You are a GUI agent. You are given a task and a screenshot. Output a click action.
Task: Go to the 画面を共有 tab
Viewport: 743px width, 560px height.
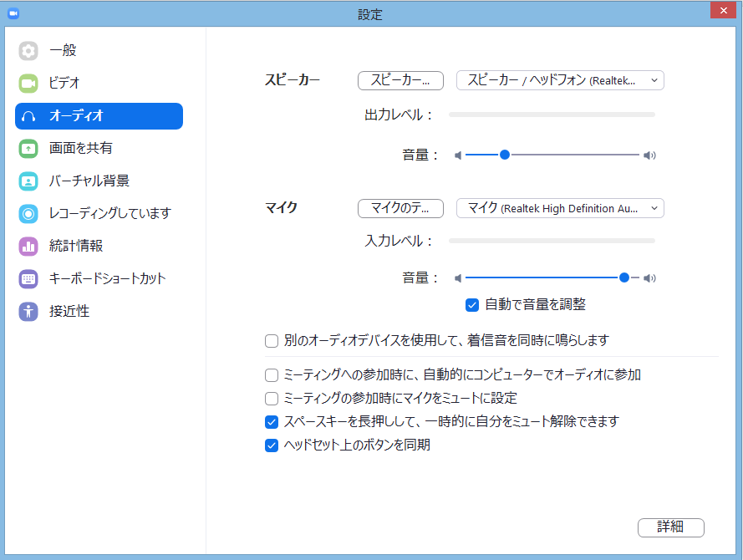[99, 148]
